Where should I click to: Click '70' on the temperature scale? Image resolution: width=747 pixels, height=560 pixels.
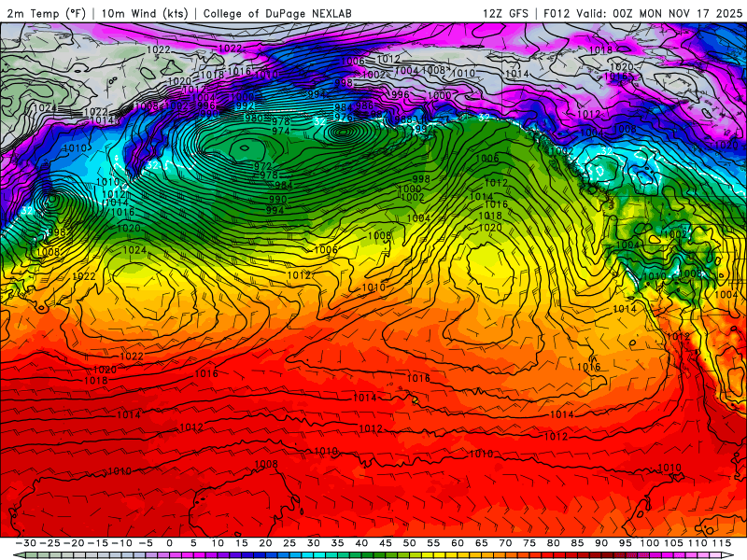(505, 543)
